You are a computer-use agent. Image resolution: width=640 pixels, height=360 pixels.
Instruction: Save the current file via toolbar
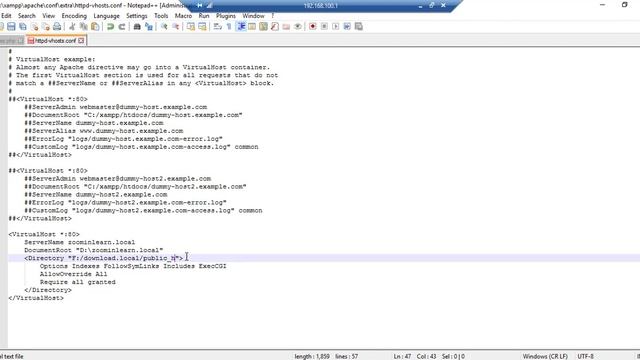(11, 27)
